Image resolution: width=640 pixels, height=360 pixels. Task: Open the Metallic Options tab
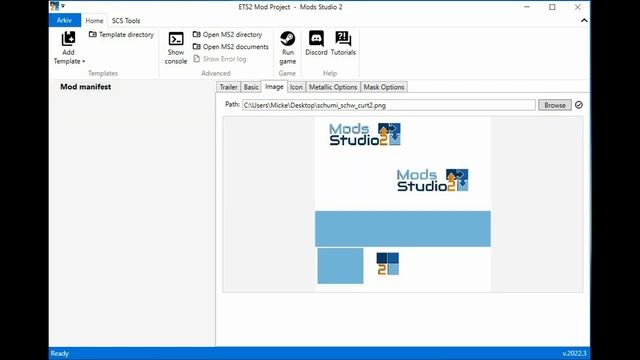pyautogui.click(x=333, y=87)
